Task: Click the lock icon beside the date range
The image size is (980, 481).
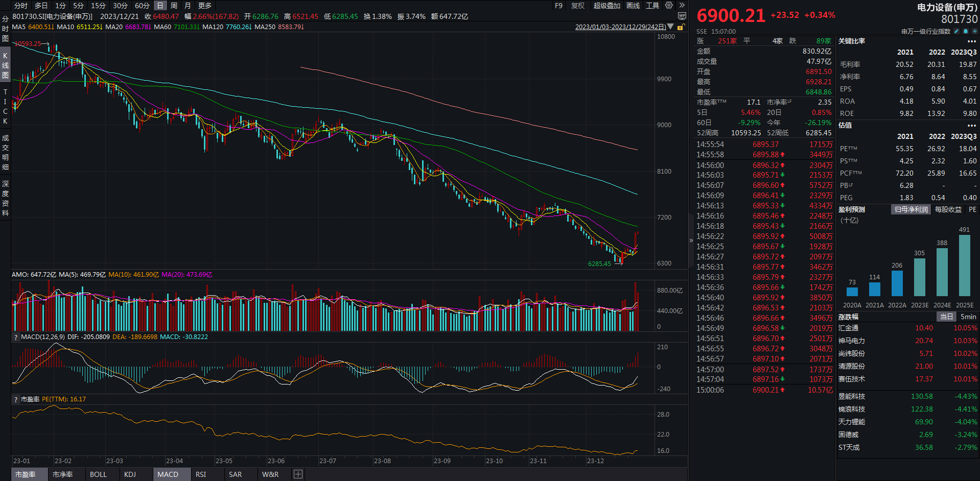Action: [680, 27]
